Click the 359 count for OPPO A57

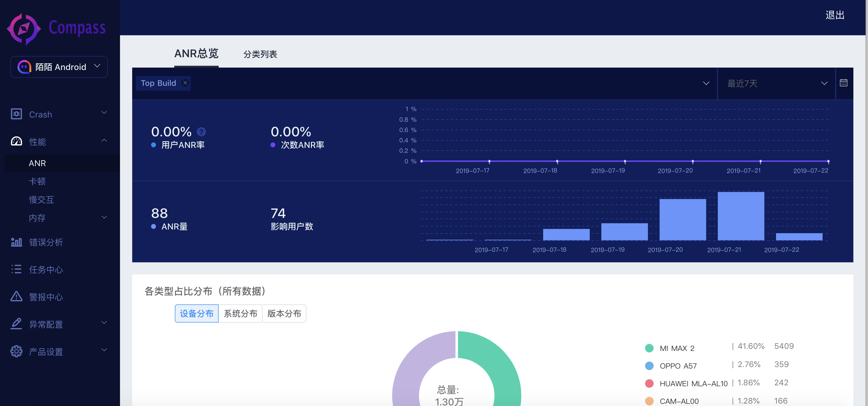pyautogui.click(x=782, y=364)
